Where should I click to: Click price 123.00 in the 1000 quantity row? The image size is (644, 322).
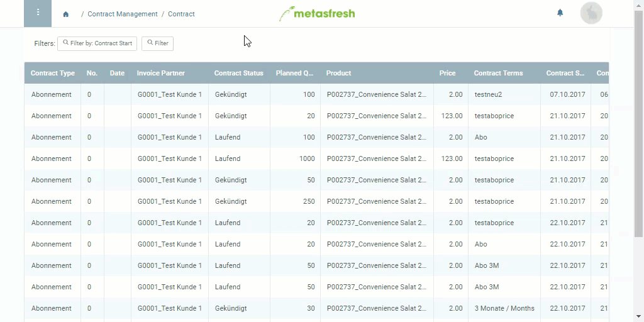click(x=452, y=158)
